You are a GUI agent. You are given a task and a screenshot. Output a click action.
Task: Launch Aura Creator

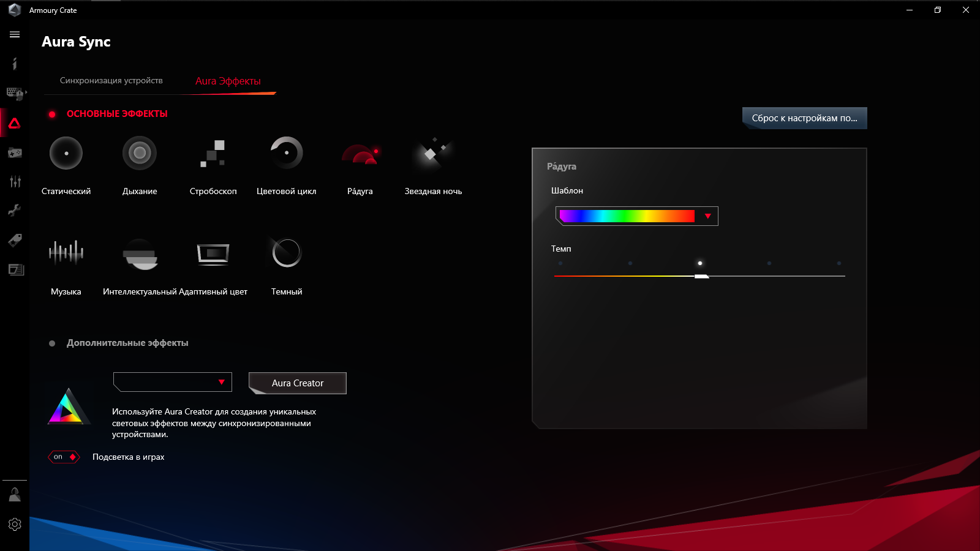click(297, 383)
